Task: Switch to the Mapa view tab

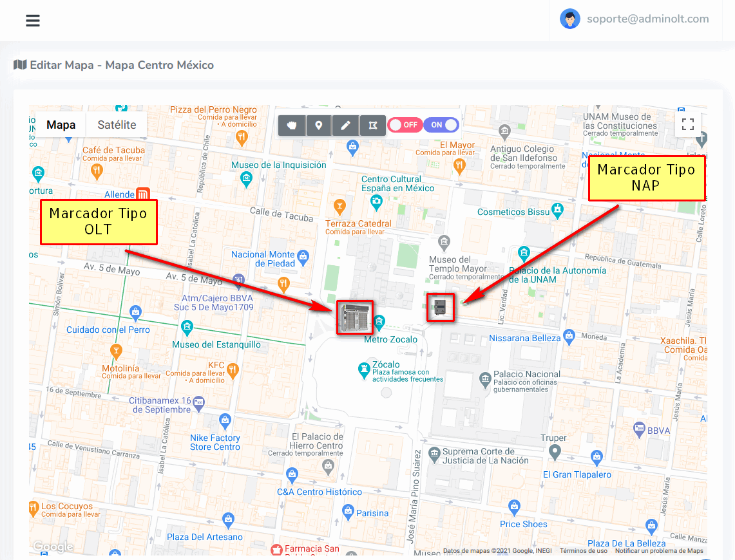Action: pyautogui.click(x=61, y=125)
